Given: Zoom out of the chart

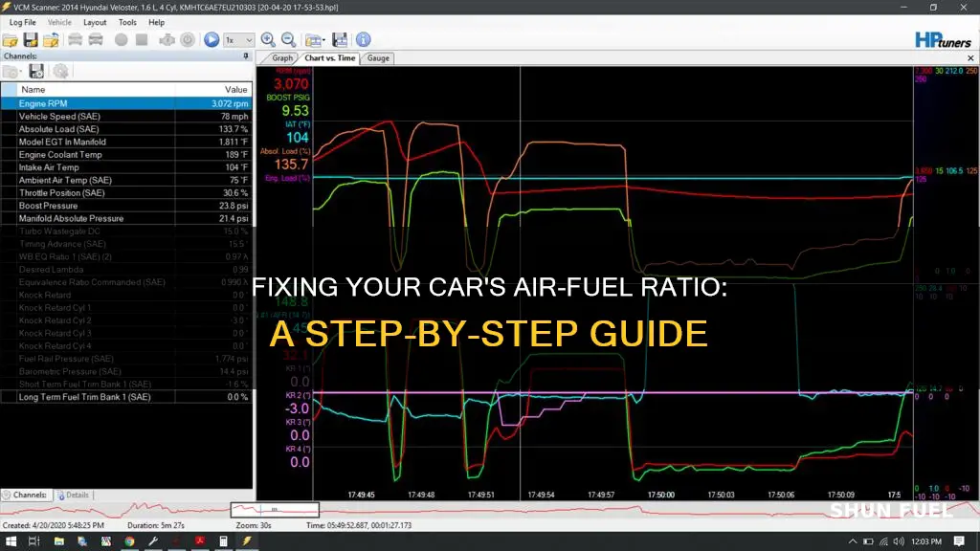Looking at the screenshot, I should (x=289, y=40).
